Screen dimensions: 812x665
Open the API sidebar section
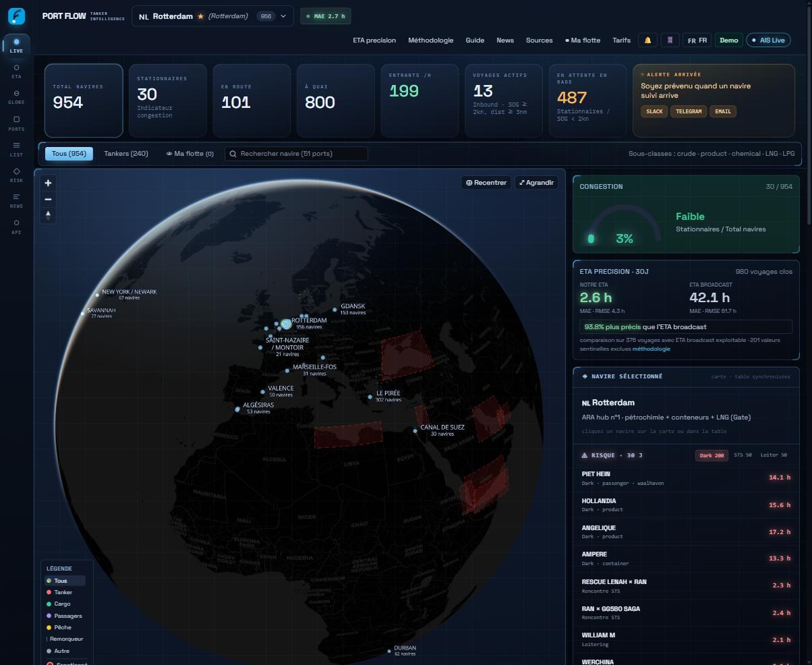[x=16, y=227]
